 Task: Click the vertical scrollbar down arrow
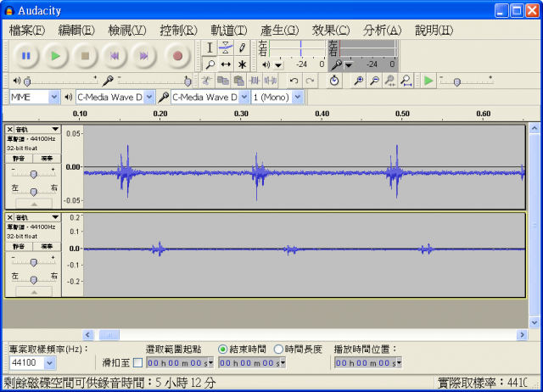[x=535, y=322]
